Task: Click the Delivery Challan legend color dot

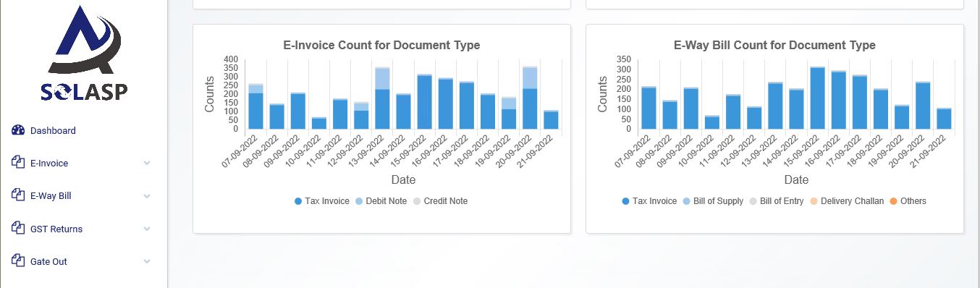Action: tap(813, 201)
